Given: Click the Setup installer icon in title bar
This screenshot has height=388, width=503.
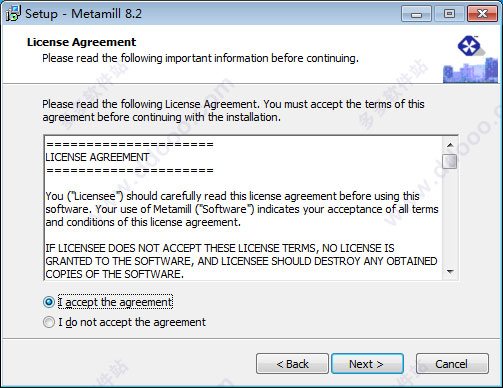Looking at the screenshot, I should point(13,14).
